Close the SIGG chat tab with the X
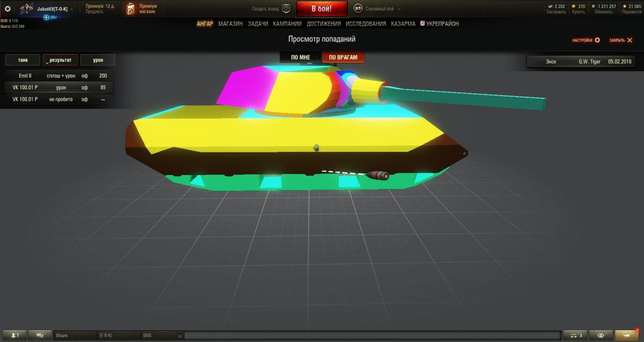This screenshot has width=644, height=342. pyautogui.click(x=180, y=336)
